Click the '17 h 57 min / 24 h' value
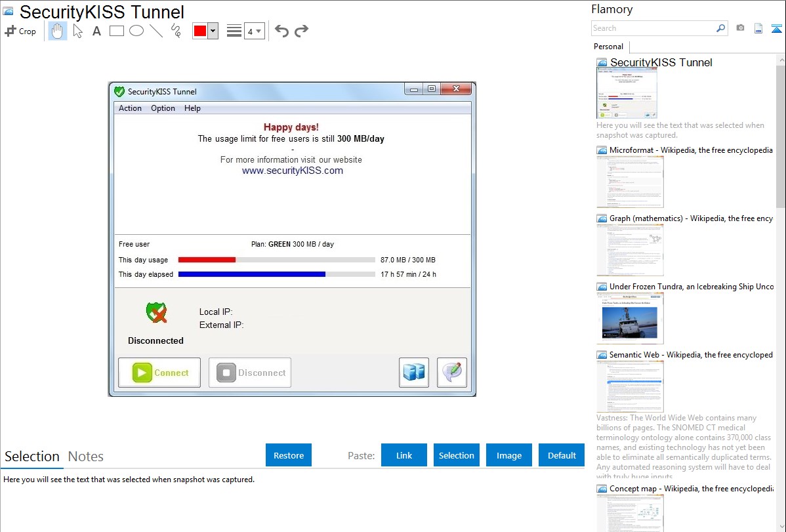The width and height of the screenshot is (786, 532). point(408,274)
